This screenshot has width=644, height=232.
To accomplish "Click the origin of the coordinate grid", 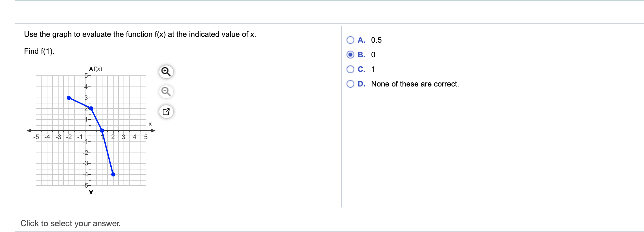I will point(91,131).
